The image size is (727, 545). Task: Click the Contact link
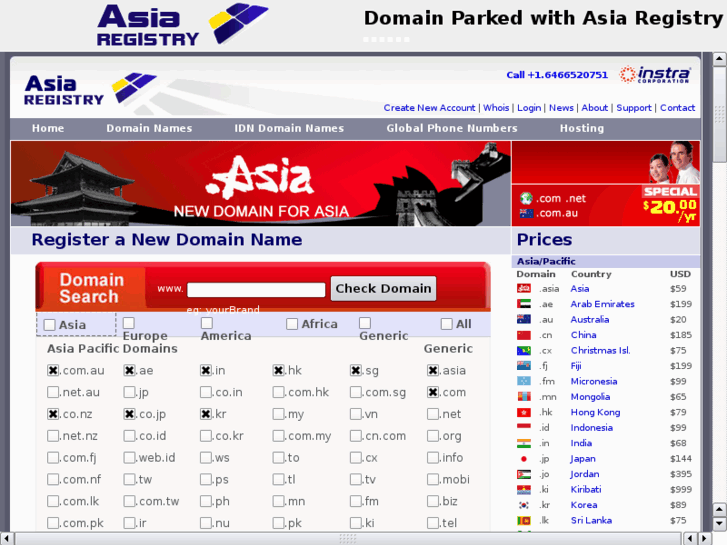(677, 108)
